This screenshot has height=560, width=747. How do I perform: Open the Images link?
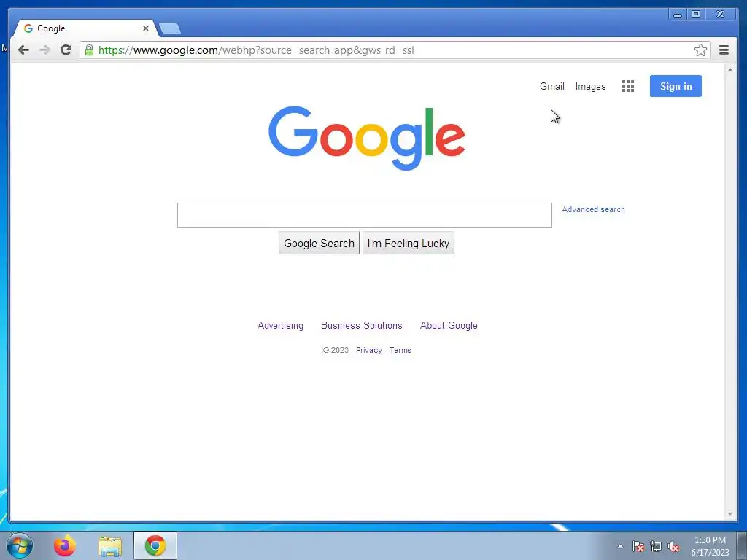(x=590, y=86)
